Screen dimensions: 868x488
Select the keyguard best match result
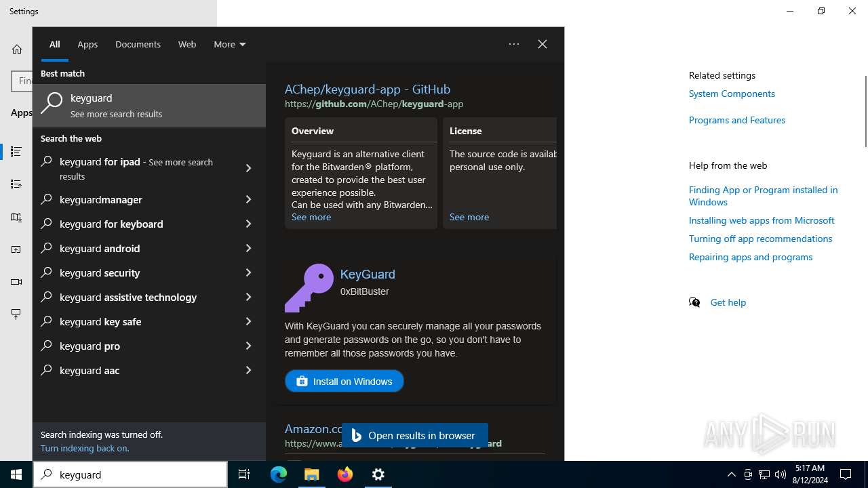(x=149, y=106)
